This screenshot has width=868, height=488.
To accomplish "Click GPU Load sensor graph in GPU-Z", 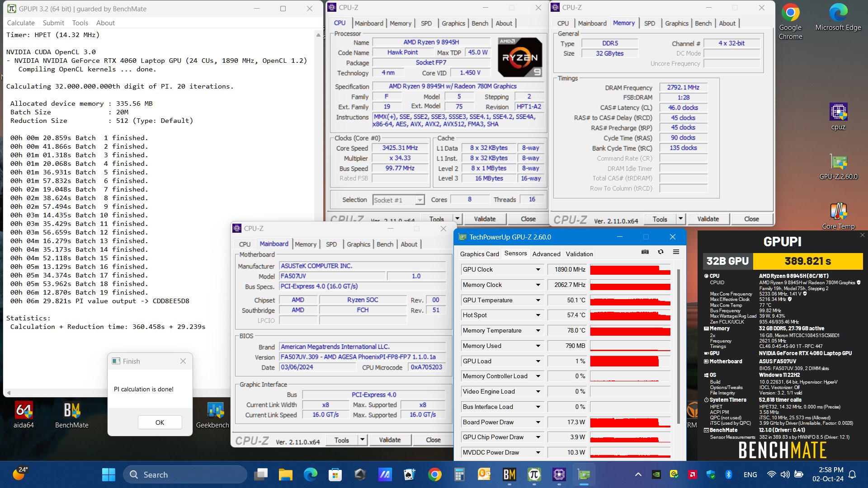I will coord(630,361).
